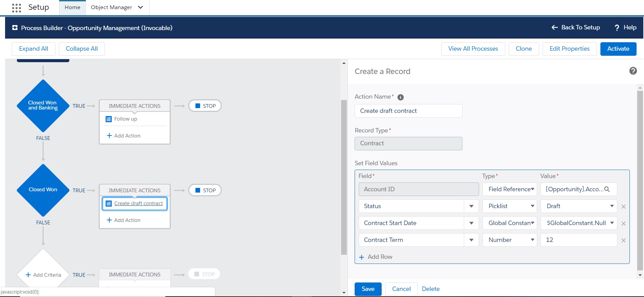644x297 pixels.
Task: Click the IMMEDIATE ACTIONS header above Create draft contract
Action: coord(135,190)
